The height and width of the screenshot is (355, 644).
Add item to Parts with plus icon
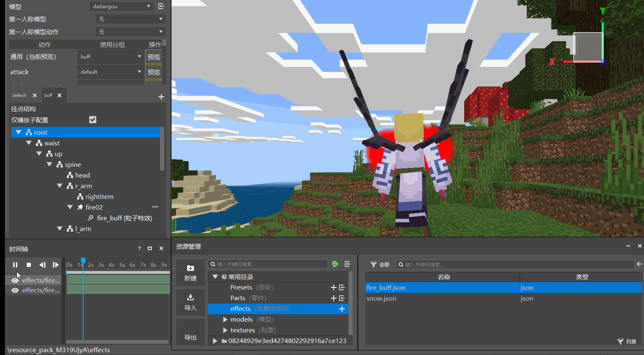334,298
